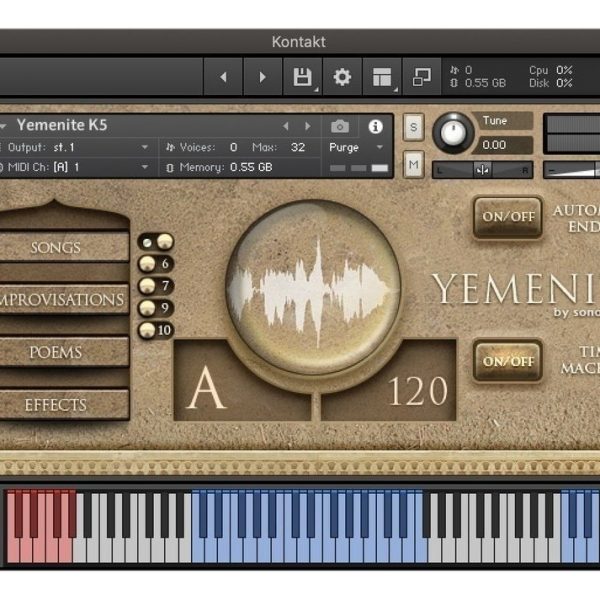Open snapshot camera view
Viewport: 600px width, 600px height.
tap(340, 126)
